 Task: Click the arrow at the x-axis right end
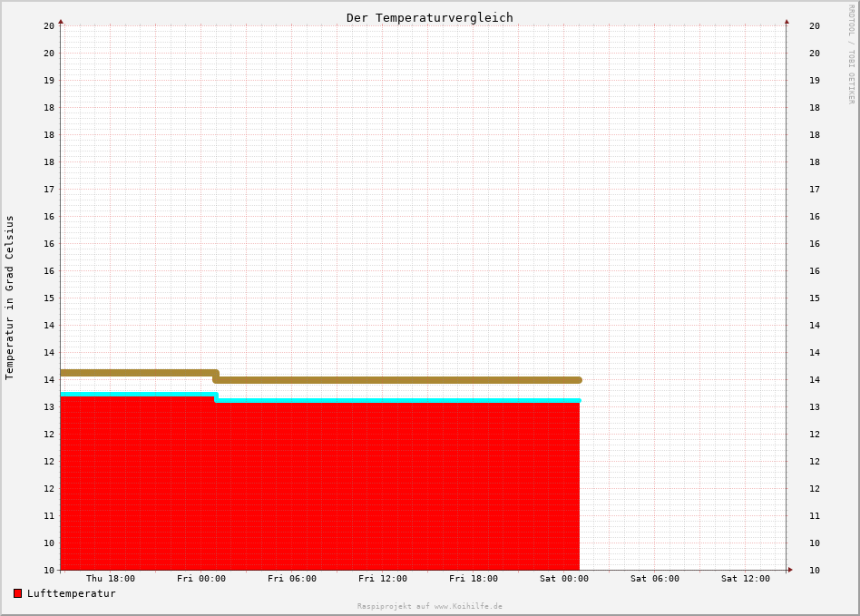(x=789, y=570)
